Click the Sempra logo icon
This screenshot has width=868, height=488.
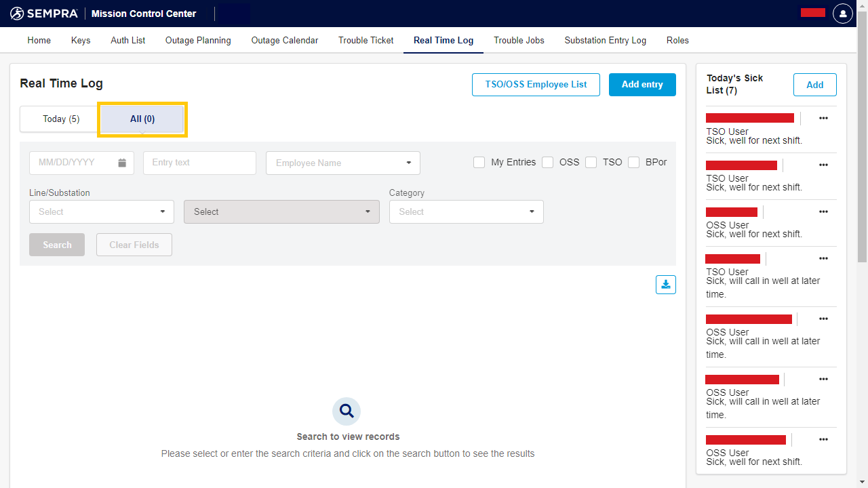17,14
